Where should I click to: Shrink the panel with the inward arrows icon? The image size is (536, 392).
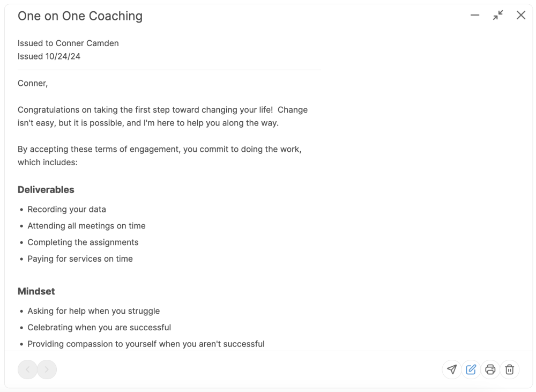coord(498,15)
